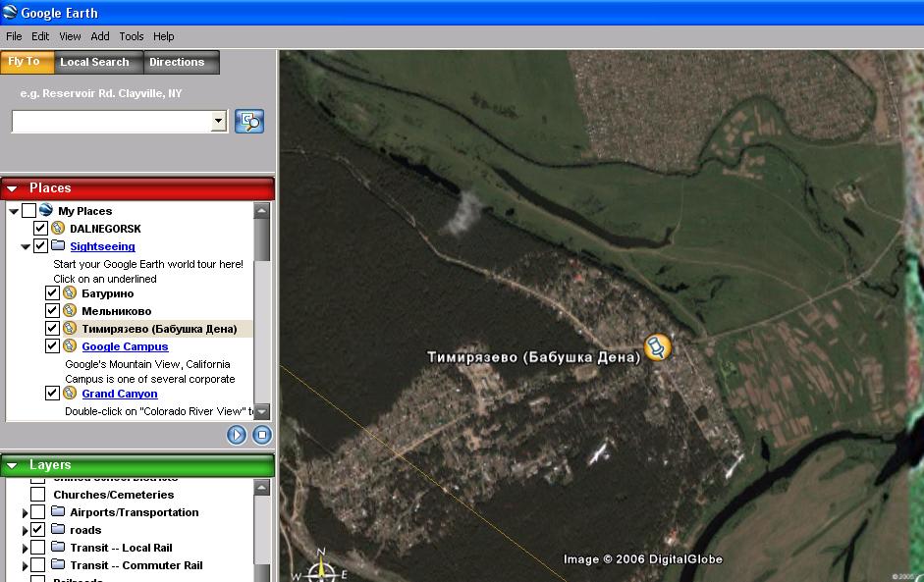Click the yellow pushpin placemark on the map

click(657, 346)
